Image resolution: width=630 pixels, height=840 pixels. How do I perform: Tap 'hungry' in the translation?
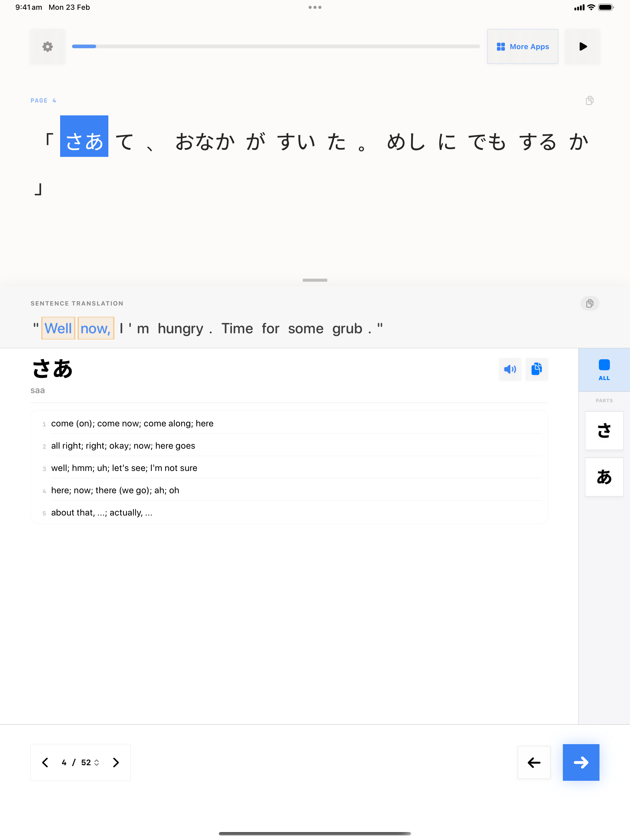180,328
